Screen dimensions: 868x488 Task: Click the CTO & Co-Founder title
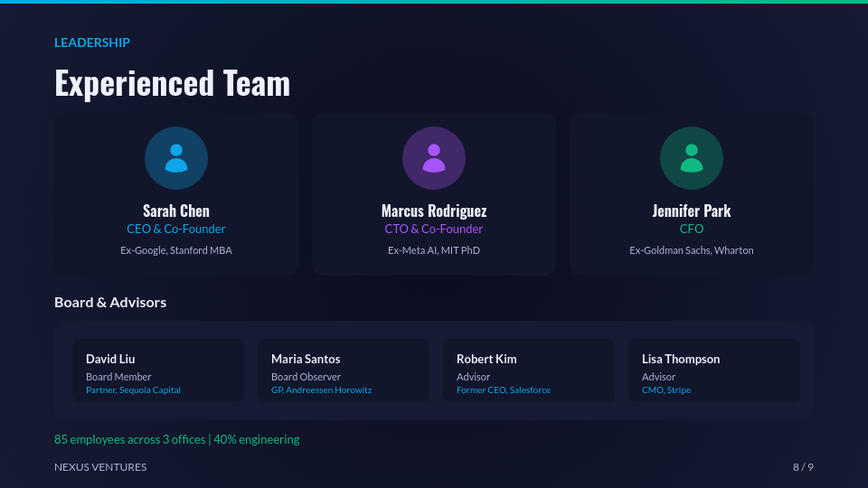click(x=434, y=230)
